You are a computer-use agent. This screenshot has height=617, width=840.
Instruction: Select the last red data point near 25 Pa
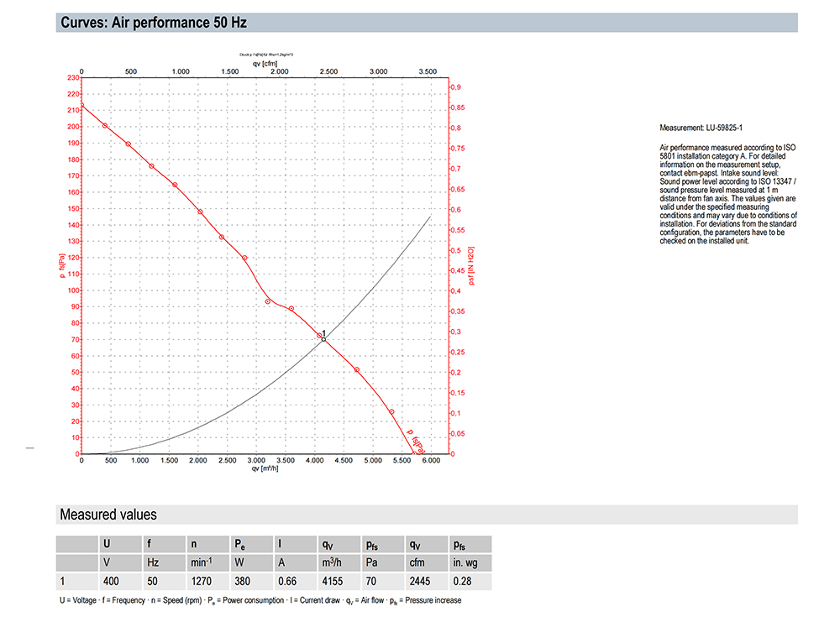coord(391,412)
